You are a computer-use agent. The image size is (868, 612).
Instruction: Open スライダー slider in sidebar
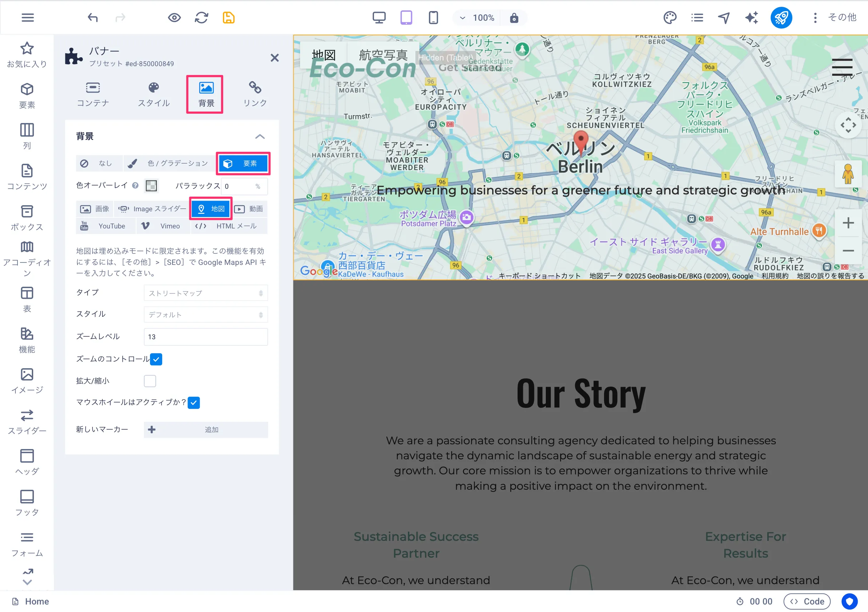[27, 422]
